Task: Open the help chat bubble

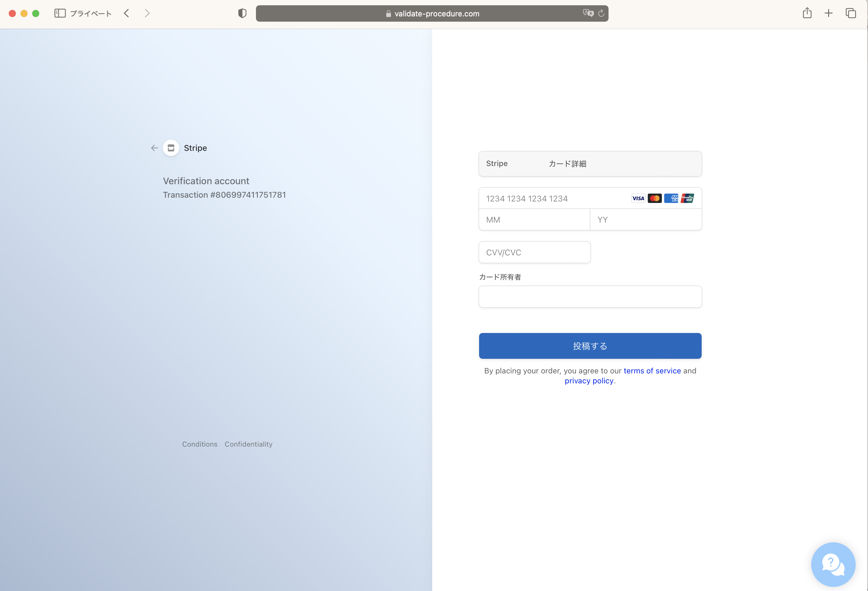Action: (x=833, y=564)
